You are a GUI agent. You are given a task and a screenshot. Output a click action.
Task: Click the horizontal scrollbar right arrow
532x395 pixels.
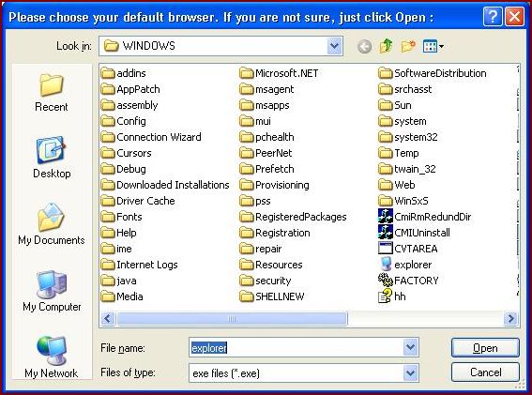[x=510, y=318]
